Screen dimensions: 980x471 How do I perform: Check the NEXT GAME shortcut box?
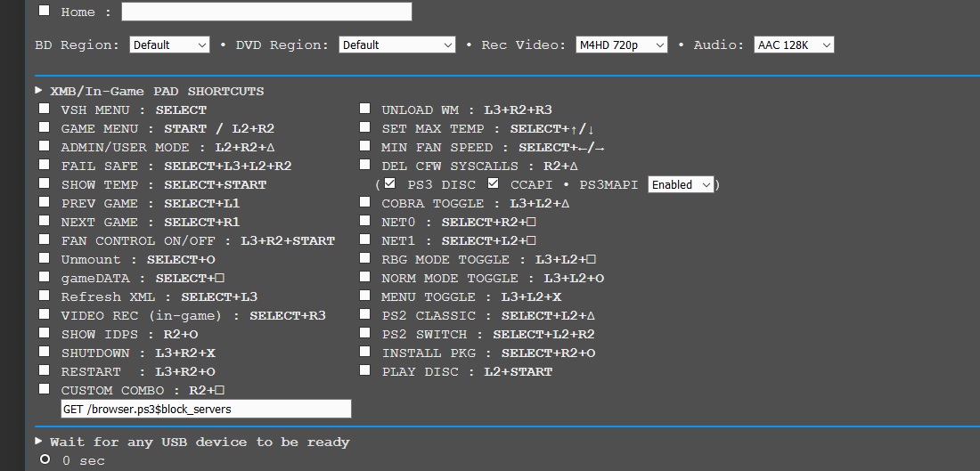tap(44, 221)
